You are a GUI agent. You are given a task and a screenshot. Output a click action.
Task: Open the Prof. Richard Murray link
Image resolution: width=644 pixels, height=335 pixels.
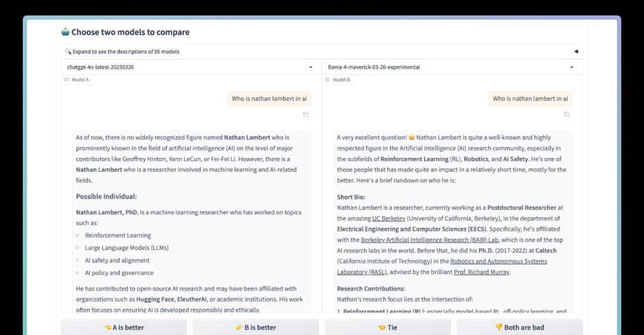[x=482, y=272]
